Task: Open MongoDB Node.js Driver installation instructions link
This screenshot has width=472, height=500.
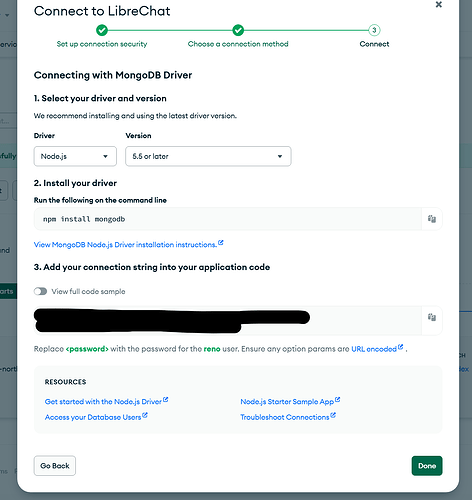Action: [125, 245]
